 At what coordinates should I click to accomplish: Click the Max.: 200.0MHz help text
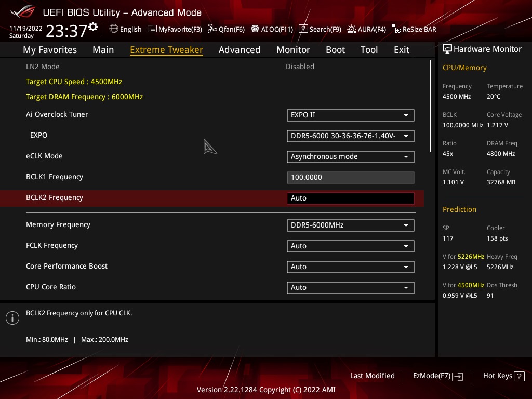pyautogui.click(x=104, y=340)
